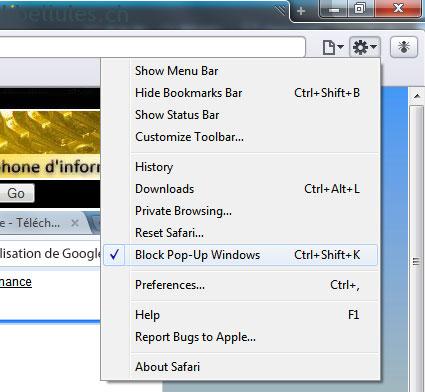This screenshot has height=392, width=425.
Task: Open Downloads from the menu
Action: click(240, 189)
